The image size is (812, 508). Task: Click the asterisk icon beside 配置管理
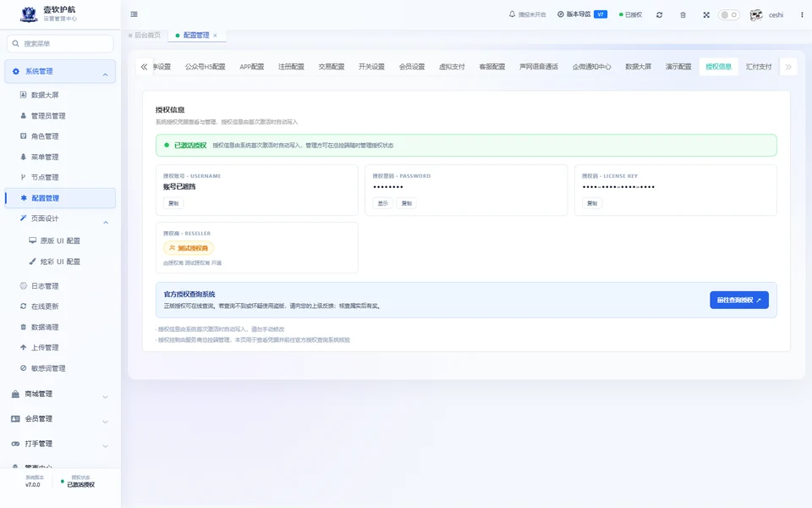24,198
